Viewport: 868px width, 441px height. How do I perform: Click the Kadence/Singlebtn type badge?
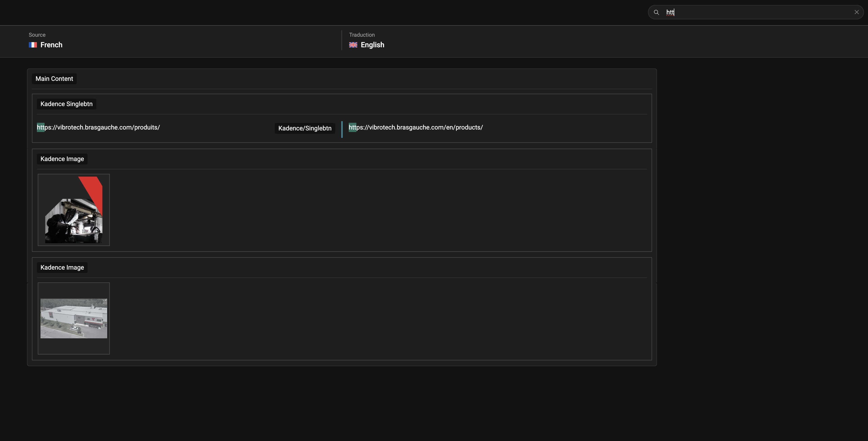tap(305, 128)
